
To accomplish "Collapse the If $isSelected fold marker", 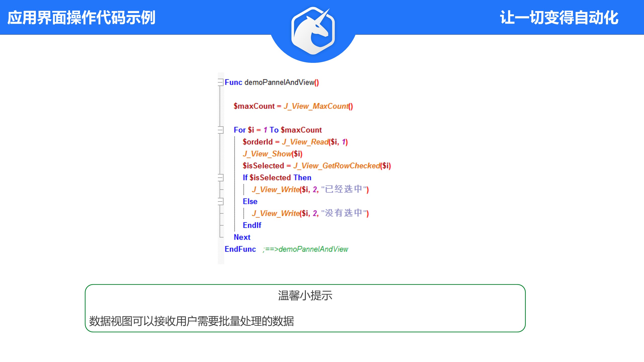I will [221, 177].
